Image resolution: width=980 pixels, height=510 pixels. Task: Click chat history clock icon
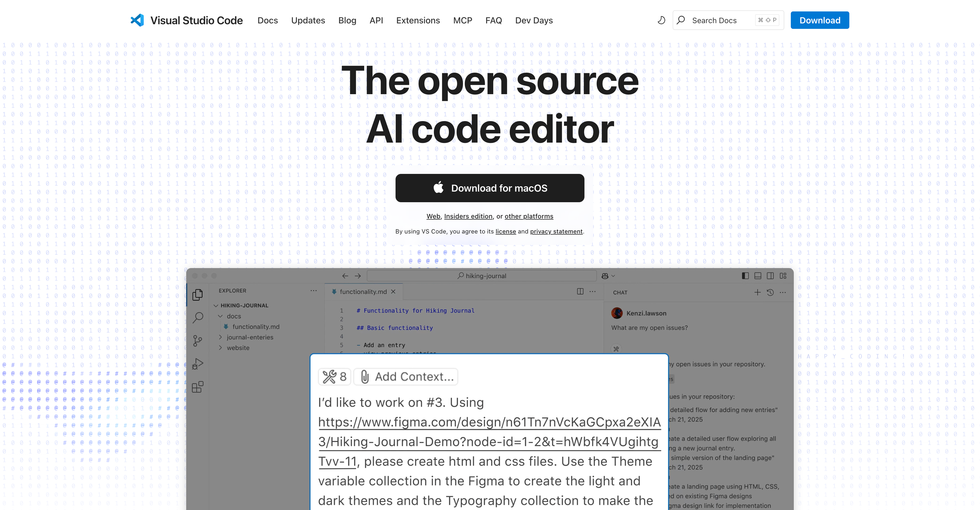pos(770,293)
